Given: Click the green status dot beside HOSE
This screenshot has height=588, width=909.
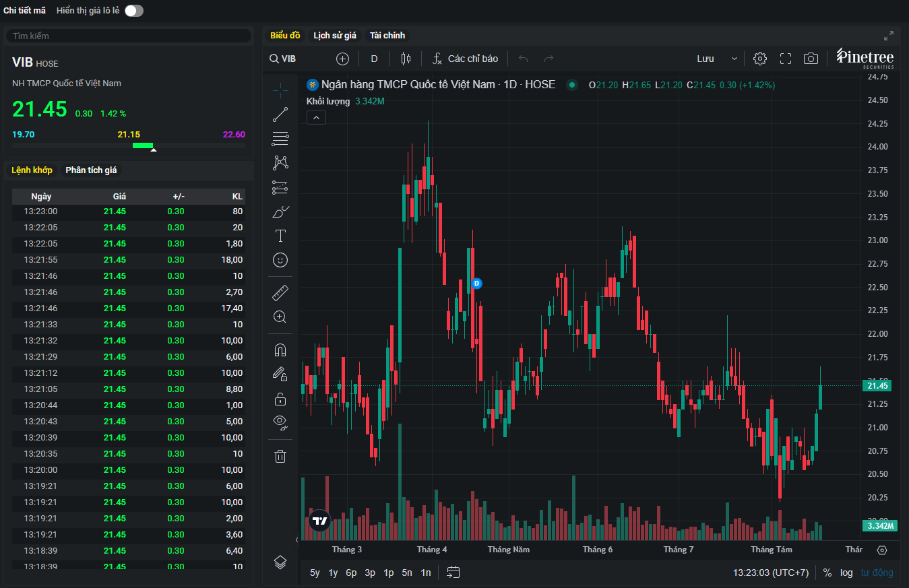Looking at the screenshot, I should [x=572, y=85].
